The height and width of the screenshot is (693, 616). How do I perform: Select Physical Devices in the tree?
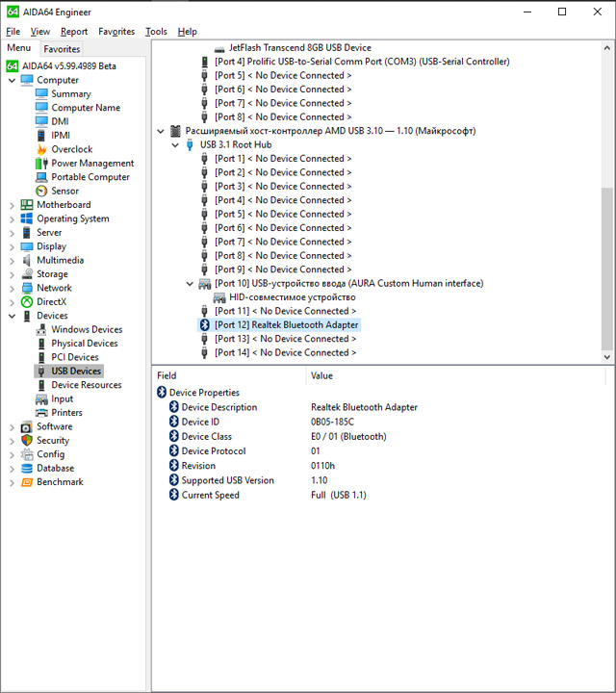(x=85, y=344)
